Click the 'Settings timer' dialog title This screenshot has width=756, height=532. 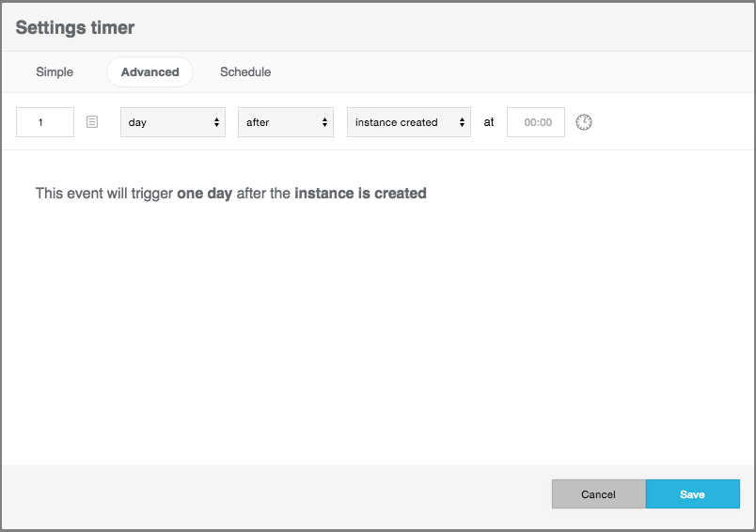coord(75,27)
